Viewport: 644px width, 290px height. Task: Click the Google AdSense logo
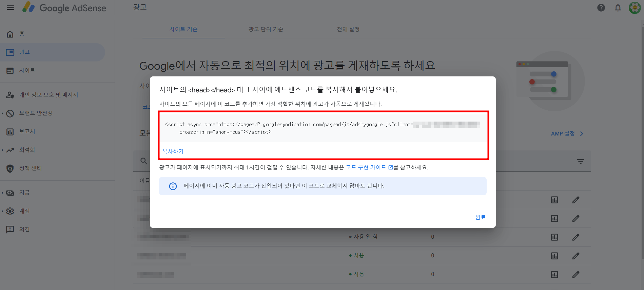(64, 8)
